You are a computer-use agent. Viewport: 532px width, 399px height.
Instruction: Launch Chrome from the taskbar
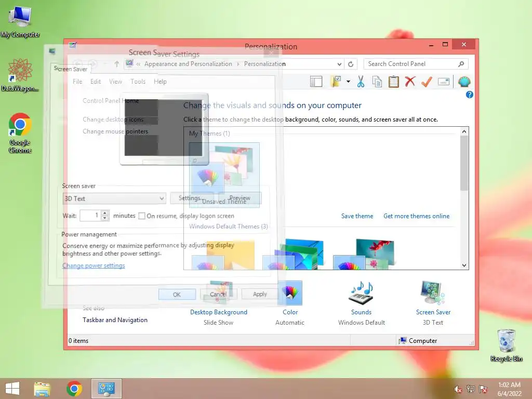74,389
